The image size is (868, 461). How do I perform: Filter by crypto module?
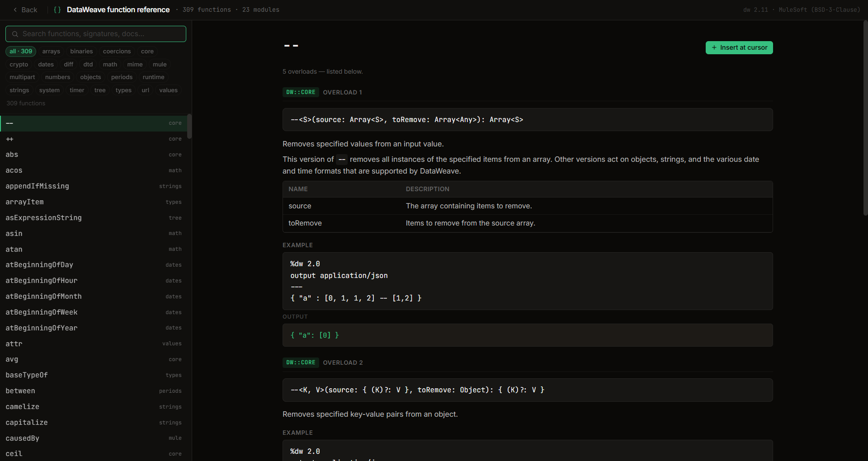[x=19, y=65]
